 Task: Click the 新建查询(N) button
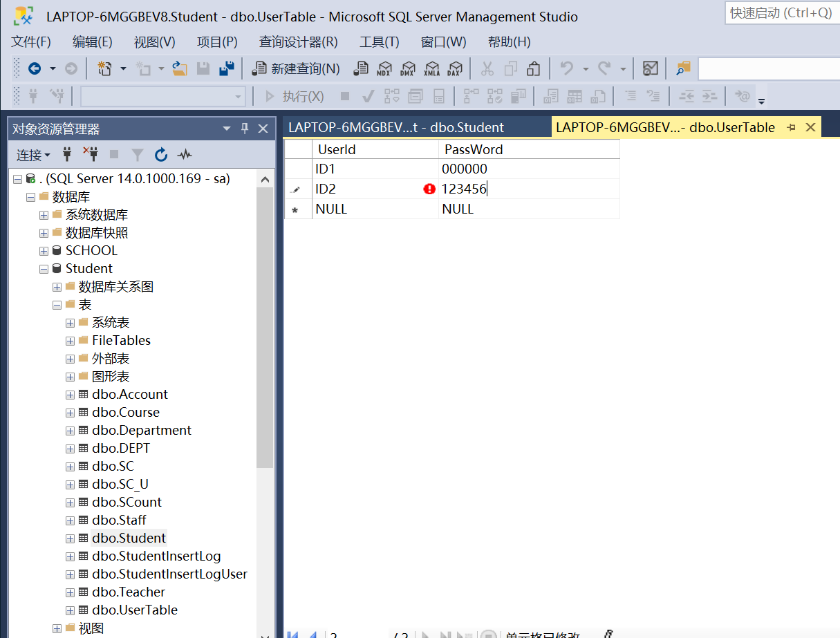click(x=296, y=68)
